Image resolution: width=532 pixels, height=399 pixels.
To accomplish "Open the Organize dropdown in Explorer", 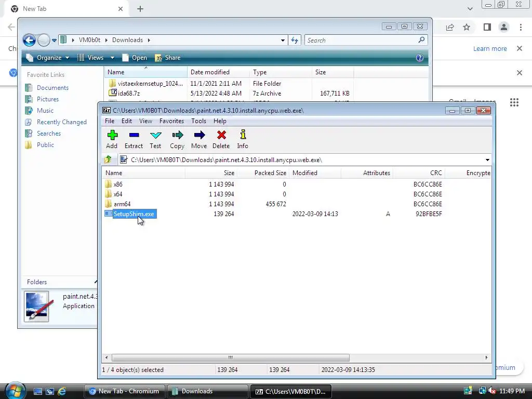I will tap(48, 58).
